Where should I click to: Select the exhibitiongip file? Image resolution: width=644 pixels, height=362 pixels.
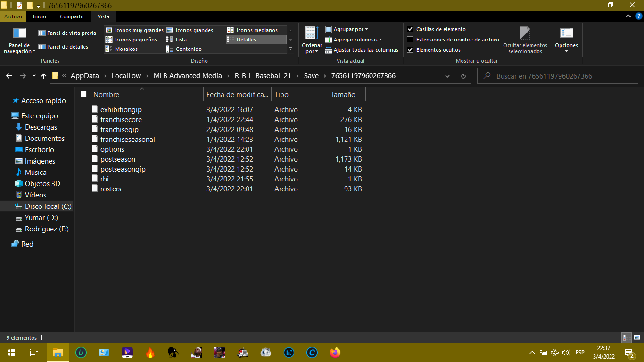[x=121, y=109]
